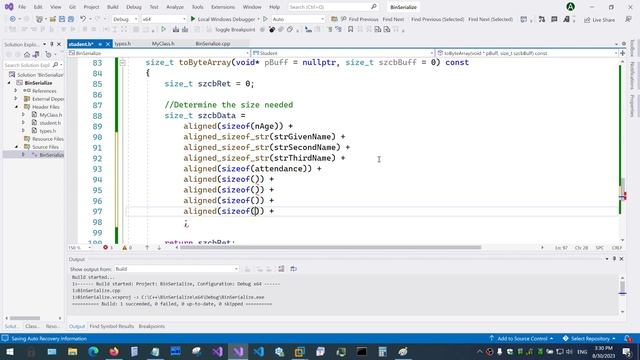
Task: Switch to the types.h tab
Action: pyautogui.click(x=123, y=44)
